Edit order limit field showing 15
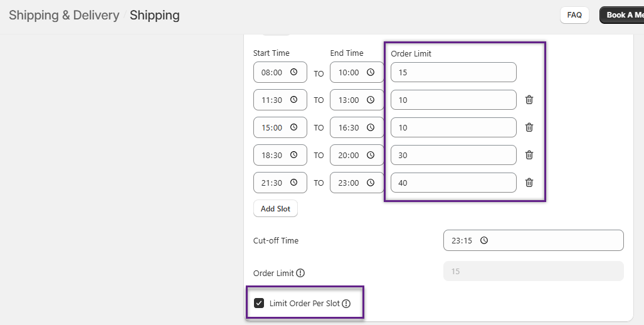644x325 pixels. (453, 72)
